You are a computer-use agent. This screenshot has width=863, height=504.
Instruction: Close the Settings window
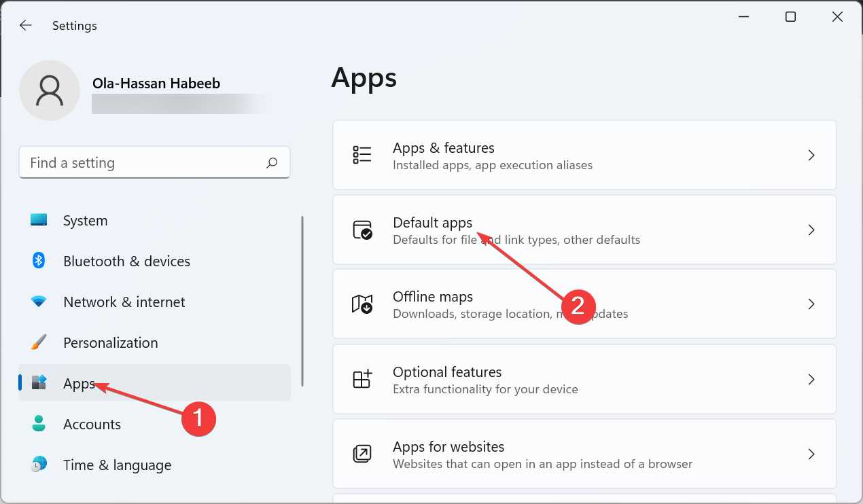click(838, 17)
